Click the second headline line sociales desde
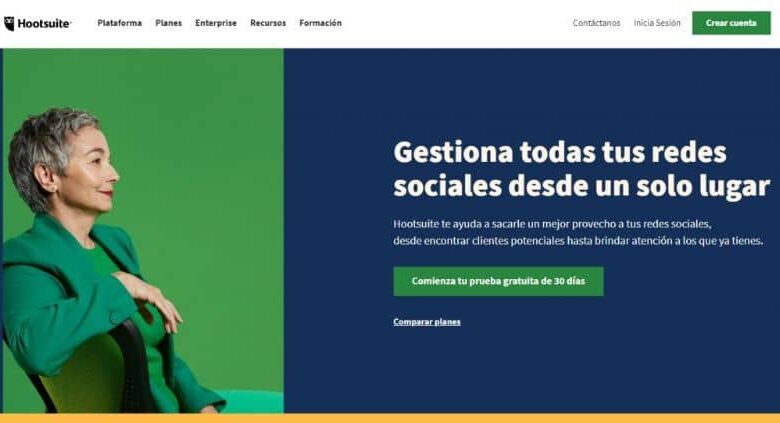The height and width of the screenshot is (423, 780). coord(582,186)
